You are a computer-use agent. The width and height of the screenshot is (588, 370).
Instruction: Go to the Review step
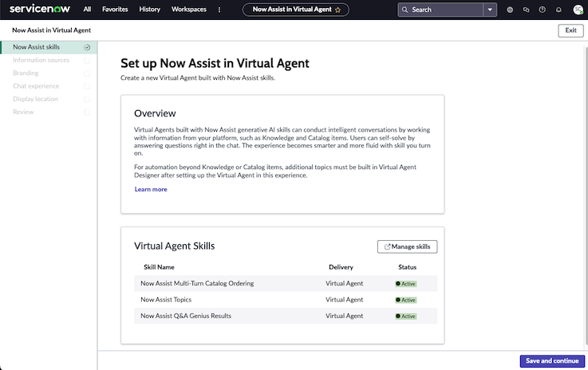23,112
